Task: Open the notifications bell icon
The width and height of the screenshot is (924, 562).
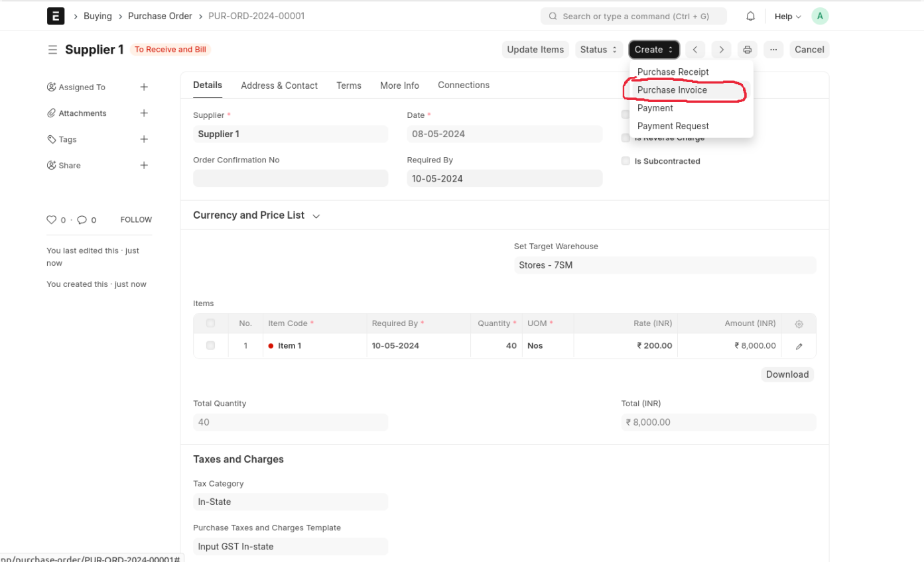Action: (x=750, y=16)
